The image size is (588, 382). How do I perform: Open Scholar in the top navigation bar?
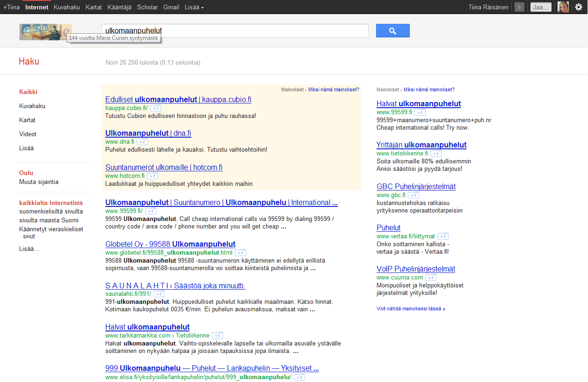[147, 7]
